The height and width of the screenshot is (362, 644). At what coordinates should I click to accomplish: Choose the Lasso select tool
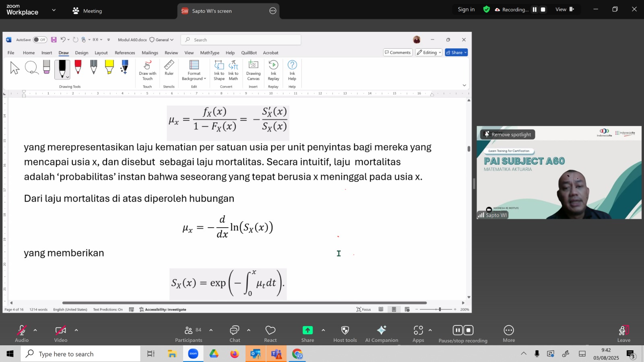(x=31, y=68)
